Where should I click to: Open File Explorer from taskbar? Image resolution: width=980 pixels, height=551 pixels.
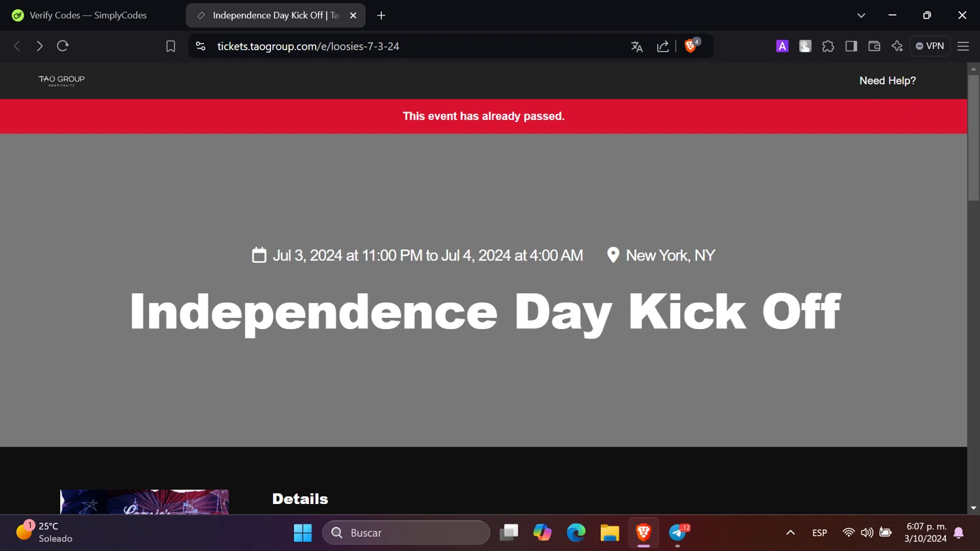pos(610,533)
